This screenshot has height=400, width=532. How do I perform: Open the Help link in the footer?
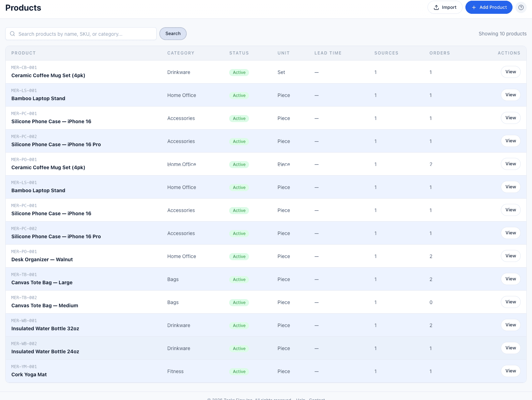(301, 399)
